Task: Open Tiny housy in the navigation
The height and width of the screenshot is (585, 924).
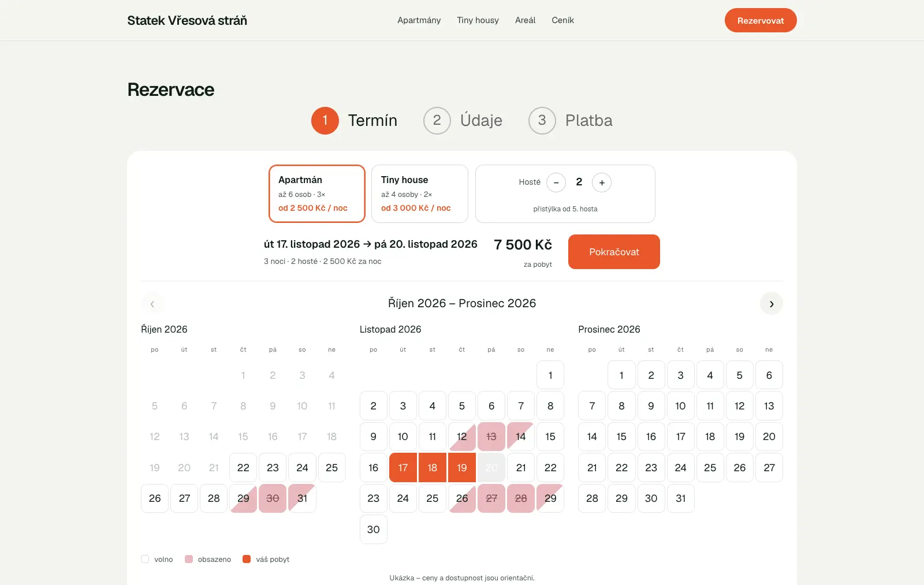Action: tap(478, 20)
